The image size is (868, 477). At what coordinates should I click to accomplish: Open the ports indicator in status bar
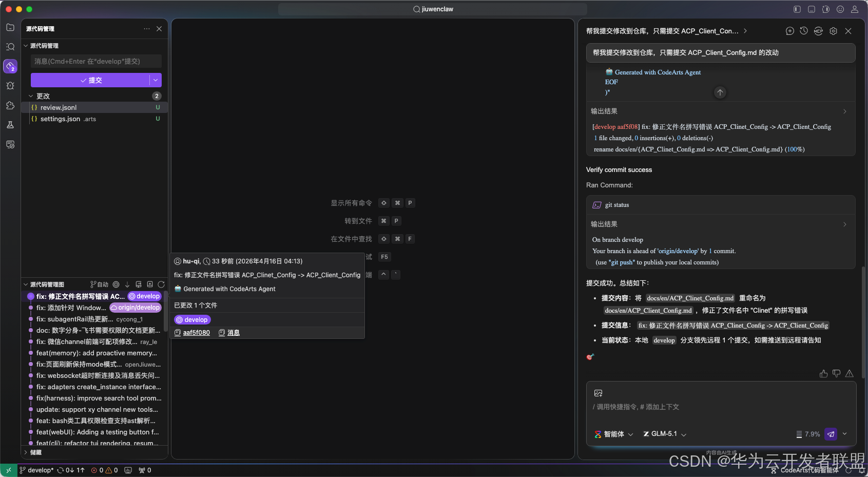tap(145, 470)
